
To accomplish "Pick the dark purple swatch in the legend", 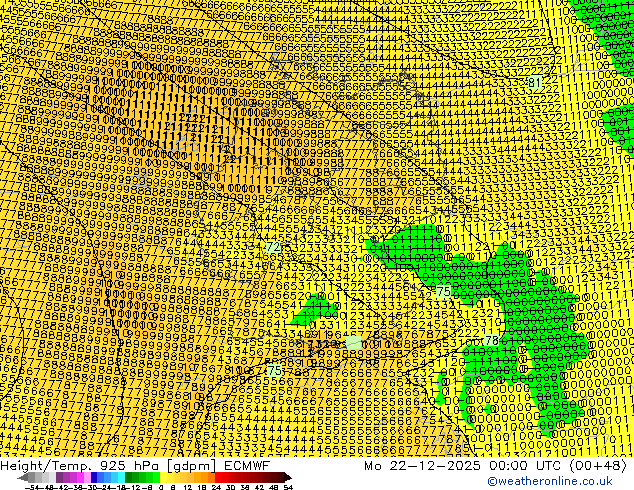I will (x=59, y=478).
